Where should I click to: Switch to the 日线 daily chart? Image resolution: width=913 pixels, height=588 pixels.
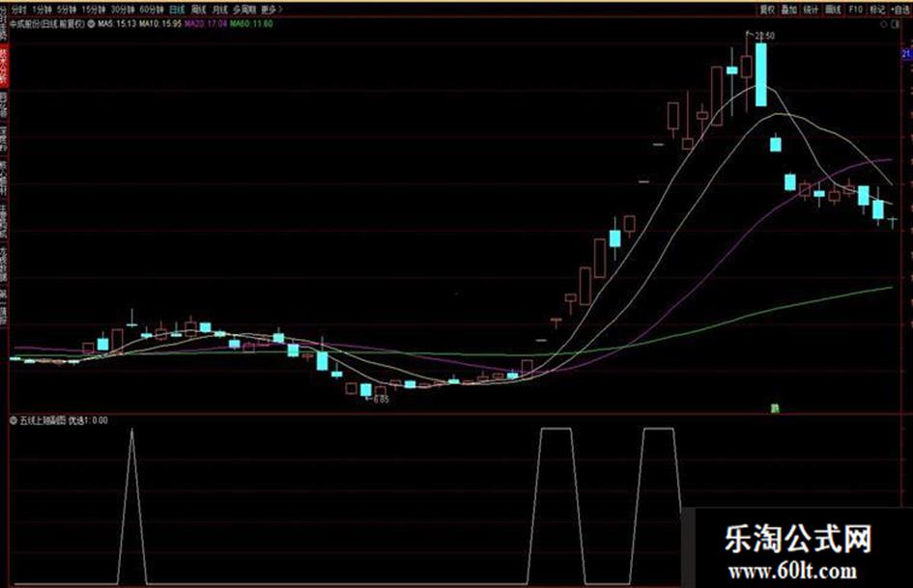pos(177,10)
